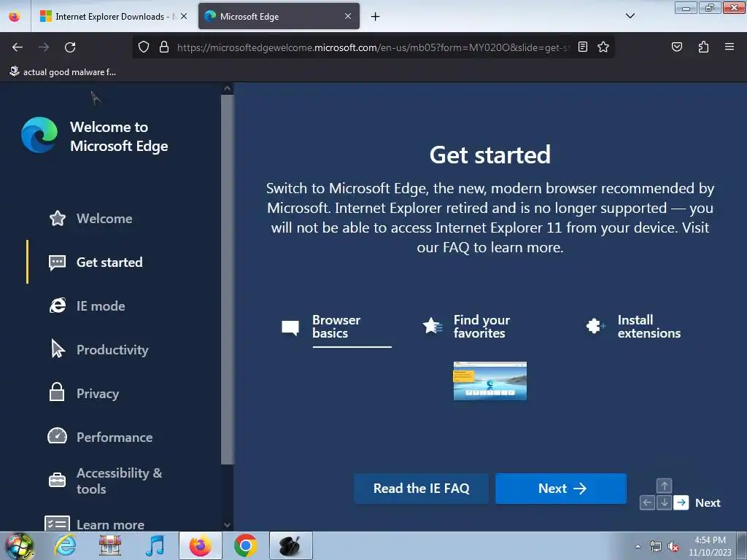Open the 'actual good malware f...' bookmark
747x560 pixels.
[63, 72]
